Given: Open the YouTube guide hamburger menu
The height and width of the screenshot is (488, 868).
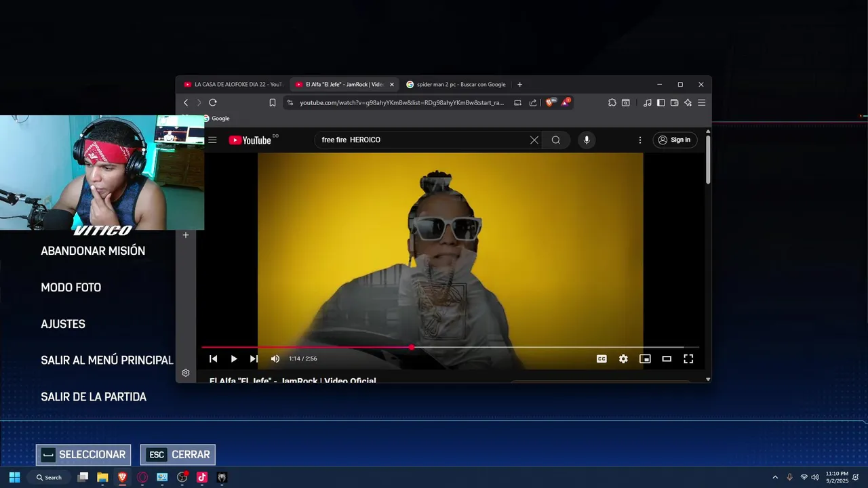Looking at the screenshot, I should pyautogui.click(x=212, y=140).
